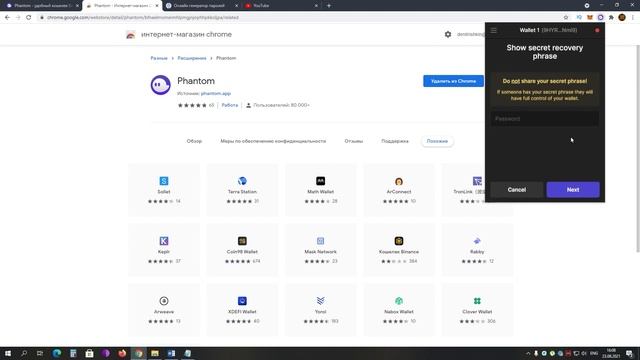Click the Chrome Web Store logo

click(x=131, y=35)
